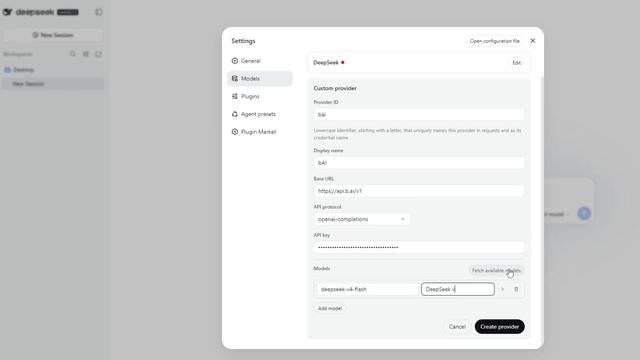Focus the Base URL field
The image size is (640, 360).
419,191
